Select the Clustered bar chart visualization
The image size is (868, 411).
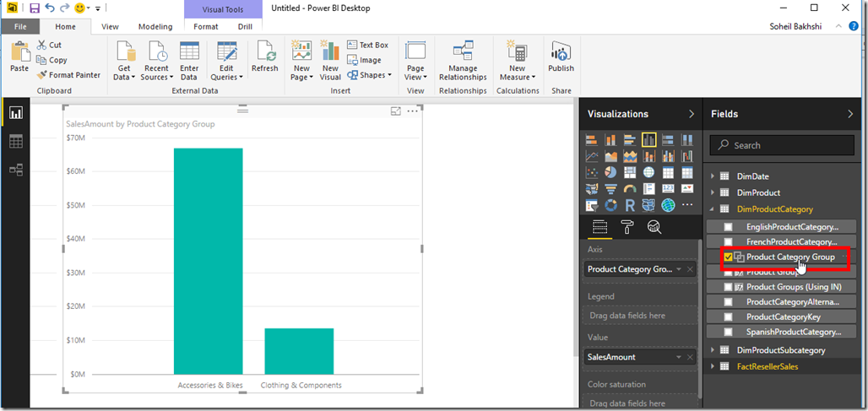click(630, 139)
